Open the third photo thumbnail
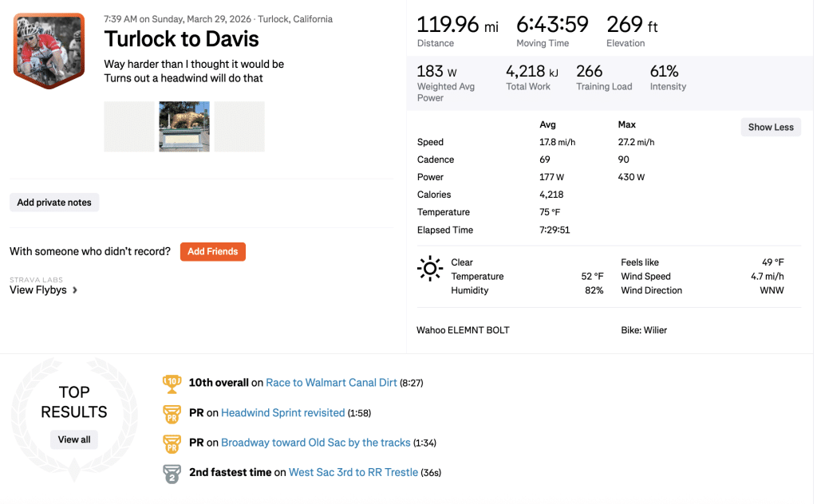Viewport: 817px width, 504px height. click(239, 126)
